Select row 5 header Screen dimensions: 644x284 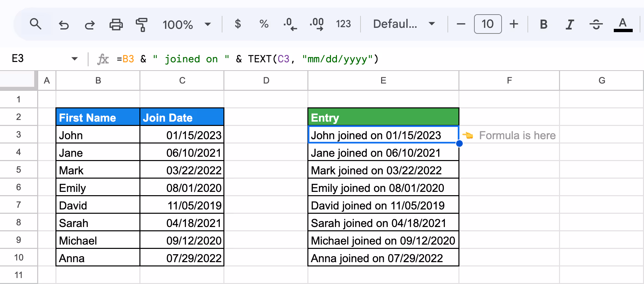[19, 170]
